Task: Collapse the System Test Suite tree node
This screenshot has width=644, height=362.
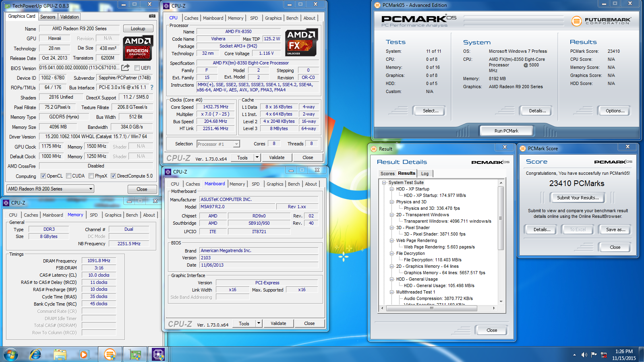Action: pos(384,182)
